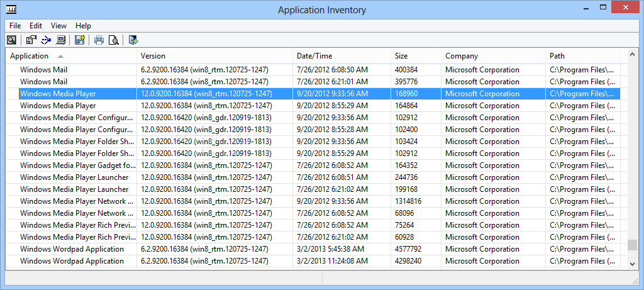Click date 7/26/2012 6:08:51 AM
Image resolution: width=644 pixels, height=290 pixels.
[332, 177]
